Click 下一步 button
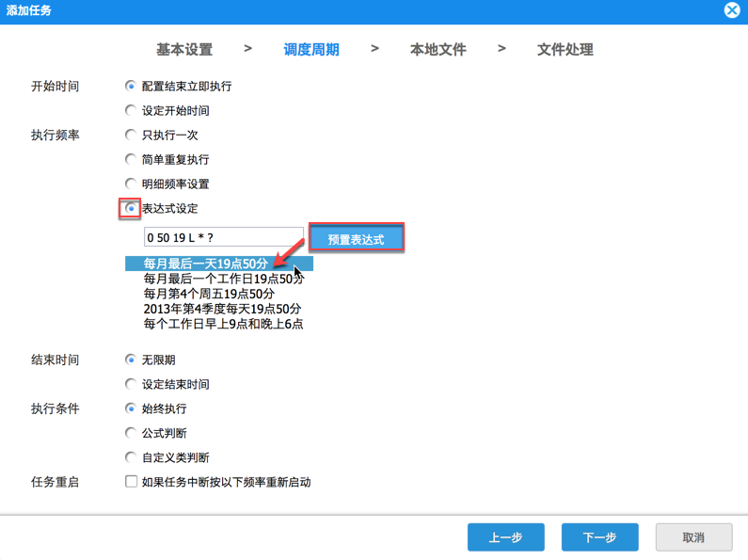This screenshot has width=748, height=560. pos(599,537)
